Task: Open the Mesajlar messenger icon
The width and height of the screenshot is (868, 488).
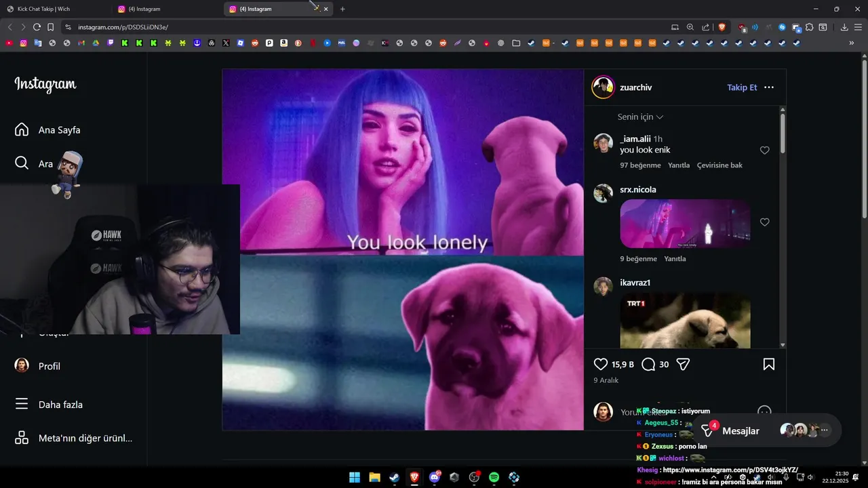Action: click(708, 430)
